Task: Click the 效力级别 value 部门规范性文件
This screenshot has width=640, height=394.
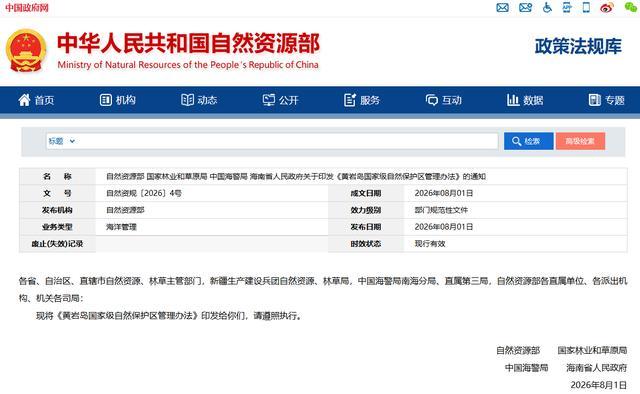Action: pyautogui.click(x=441, y=210)
